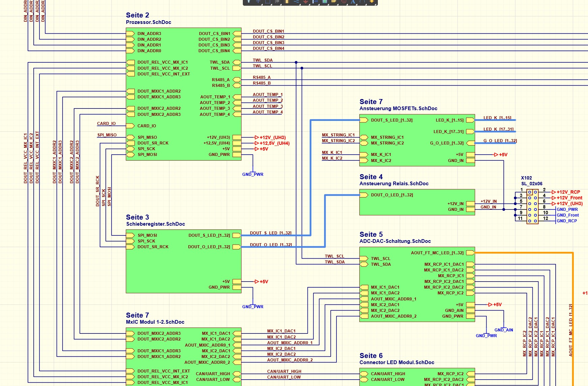Select the Place Sheet Symbol tool

(x=325, y=2)
